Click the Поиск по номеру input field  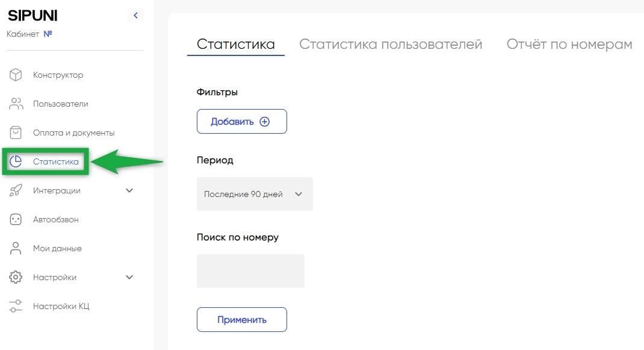click(x=250, y=271)
